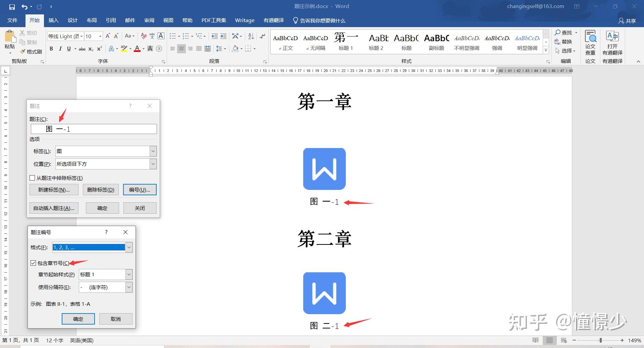The width and height of the screenshot is (644, 348).
Task: Click the zoom slider handle
Action: coord(600,340)
